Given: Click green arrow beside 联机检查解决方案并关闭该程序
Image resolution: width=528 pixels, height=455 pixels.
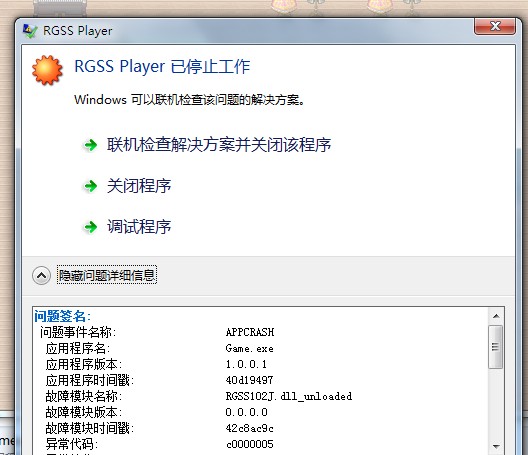Looking at the screenshot, I should point(90,145).
